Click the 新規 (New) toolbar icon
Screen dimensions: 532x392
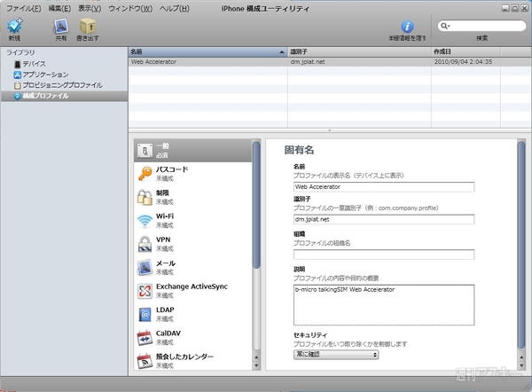pos(14,26)
